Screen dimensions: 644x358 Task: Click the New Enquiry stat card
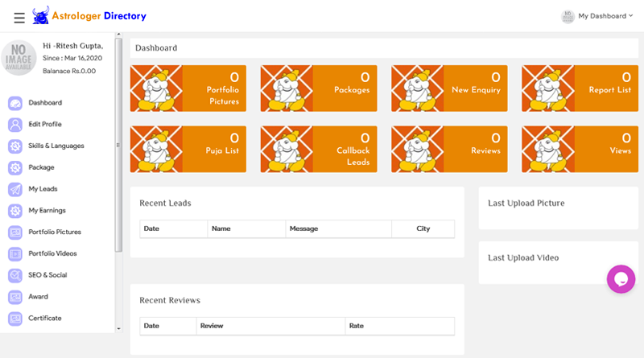point(448,88)
